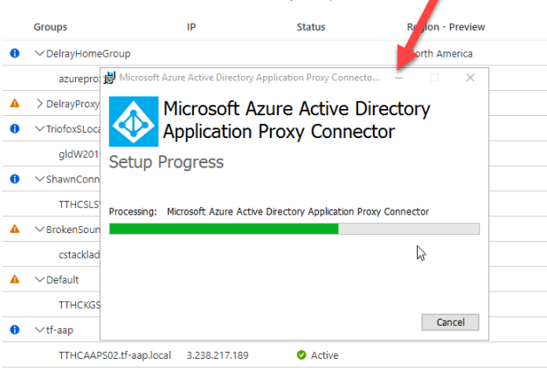Screen dimensions: 547x392
Task: Select the TTHCKGS connector row
Action: [x=80, y=305]
